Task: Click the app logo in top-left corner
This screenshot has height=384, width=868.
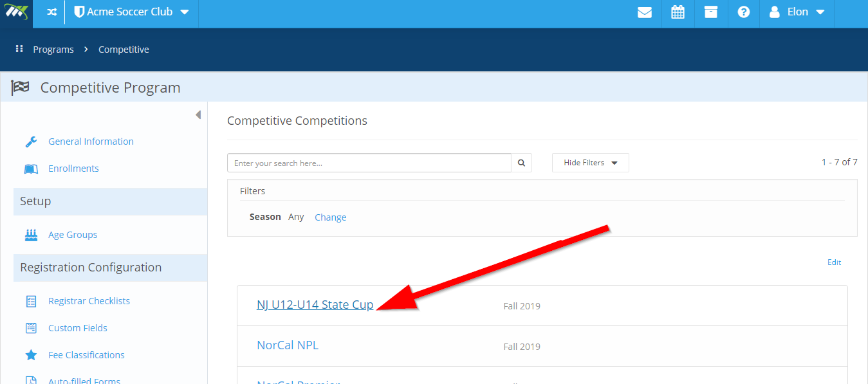Action: (x=16, y=12)
